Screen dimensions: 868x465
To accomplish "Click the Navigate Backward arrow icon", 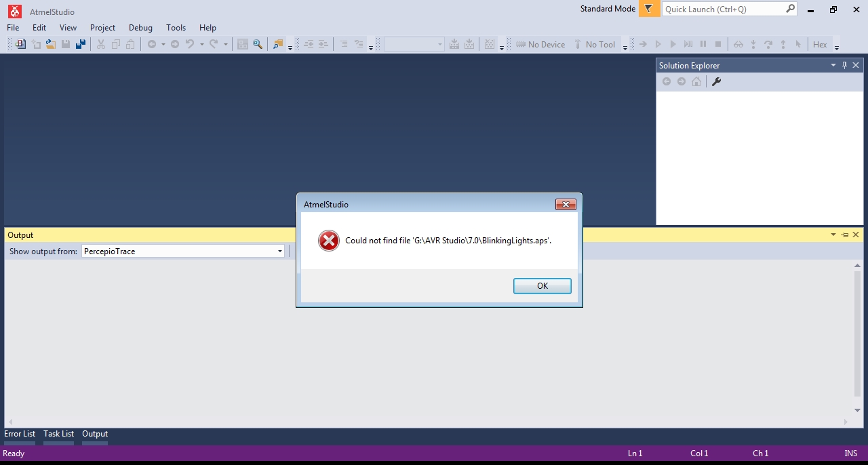I will click(152, 44).
